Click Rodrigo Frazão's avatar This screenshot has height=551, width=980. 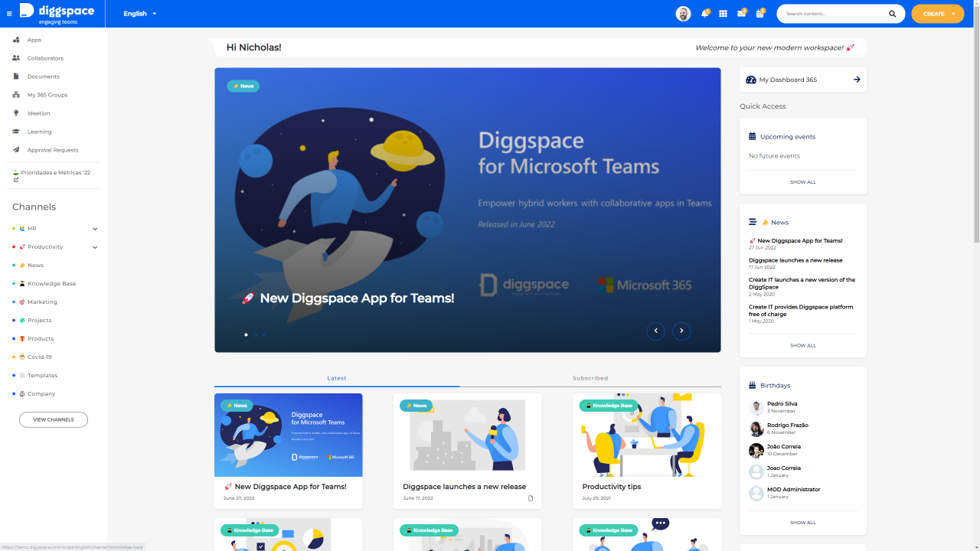tap(756, 429)
